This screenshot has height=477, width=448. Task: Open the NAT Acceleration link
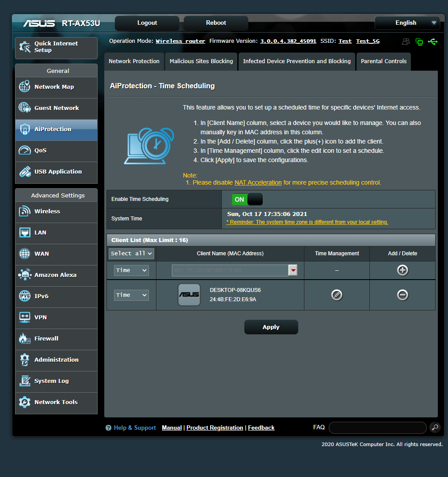coord(258,182)
